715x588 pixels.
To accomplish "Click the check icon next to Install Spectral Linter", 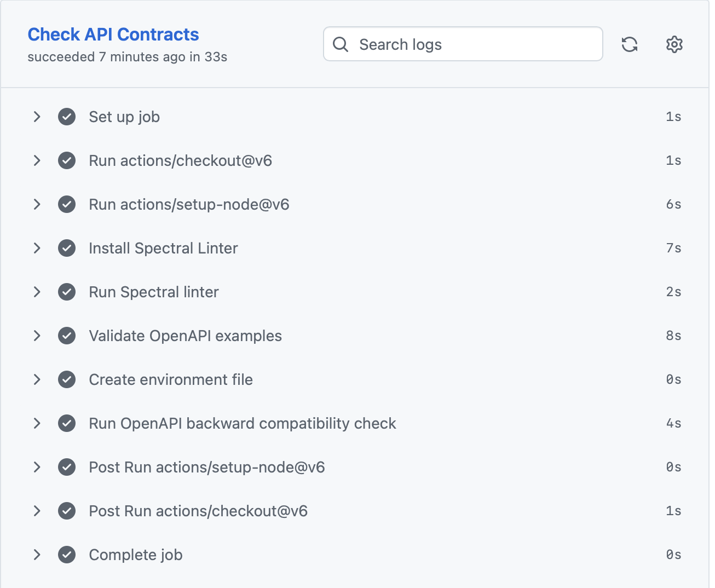I will click(66, 248).
